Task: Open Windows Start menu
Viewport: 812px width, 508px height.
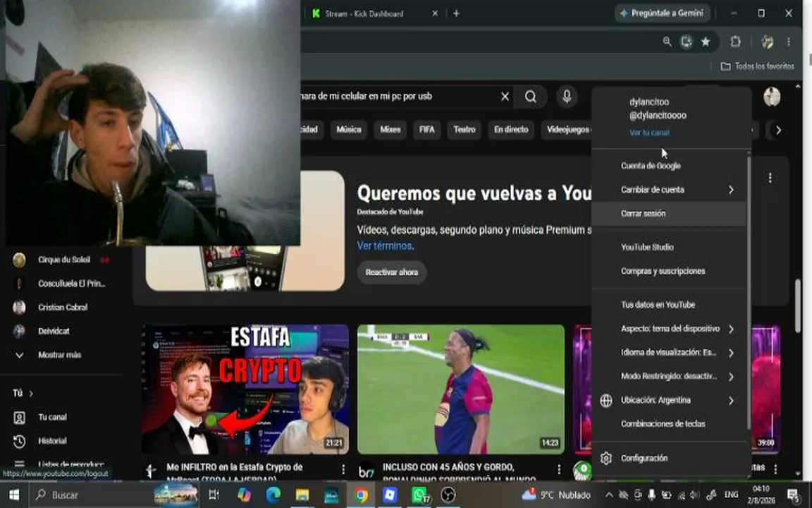Action: click(14, 495)
